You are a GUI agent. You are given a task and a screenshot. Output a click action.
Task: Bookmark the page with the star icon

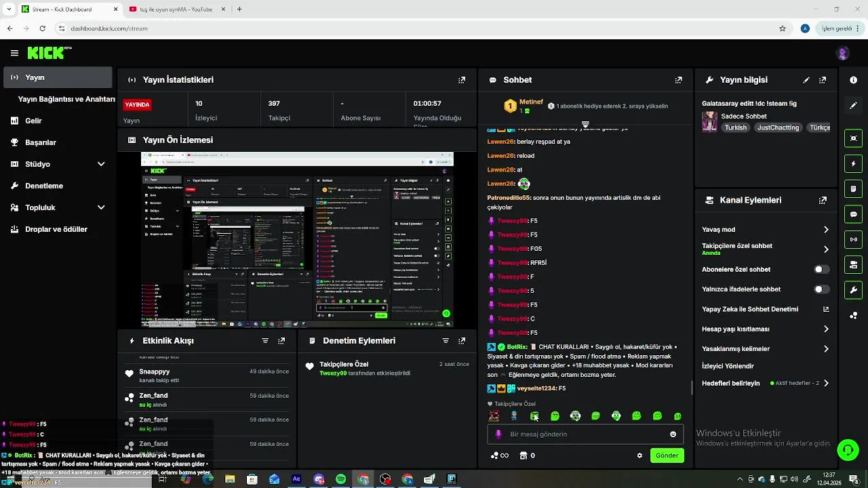(x=783, y=28)
